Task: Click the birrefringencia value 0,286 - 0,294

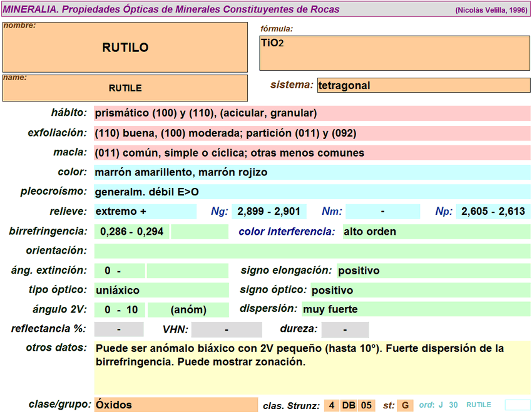Action: point(132,232)
